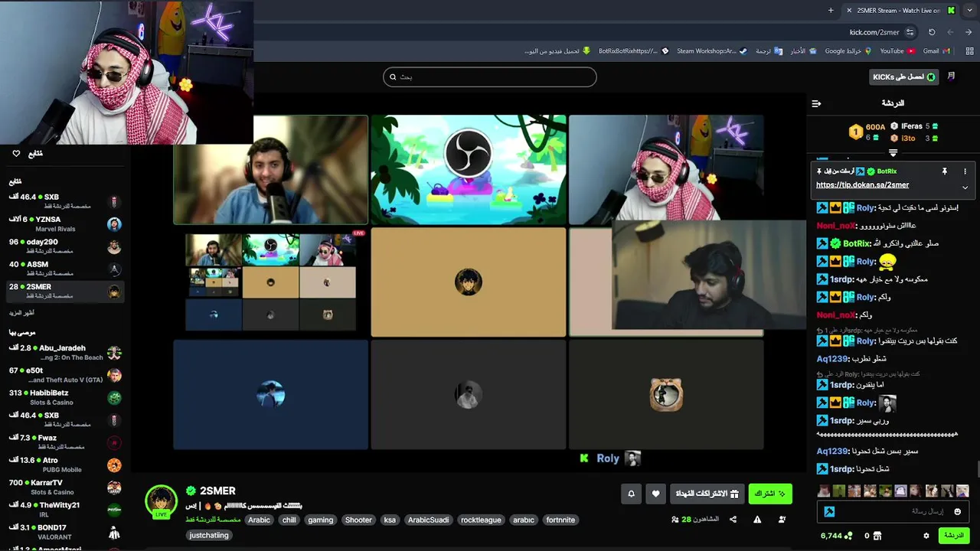
Task: Click the search input field
Action: pyautogui.click(x=490, y=77)
